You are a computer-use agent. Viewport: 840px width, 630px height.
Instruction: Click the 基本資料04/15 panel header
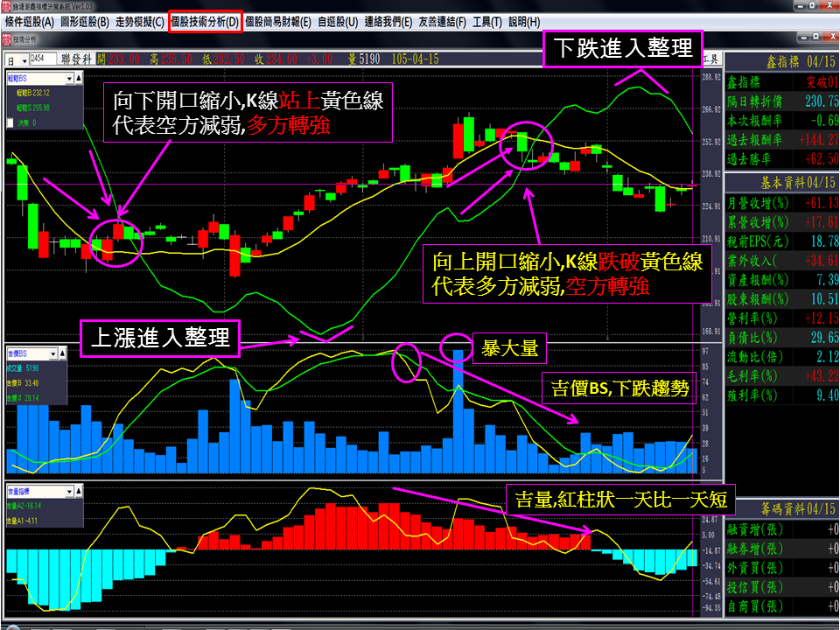[x=781, y=183]
